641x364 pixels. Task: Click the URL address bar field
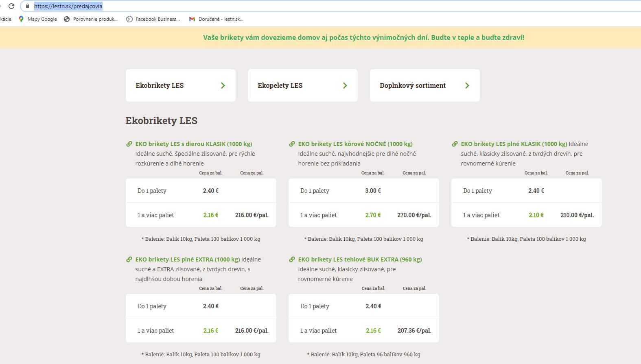[x=326, y=6]
